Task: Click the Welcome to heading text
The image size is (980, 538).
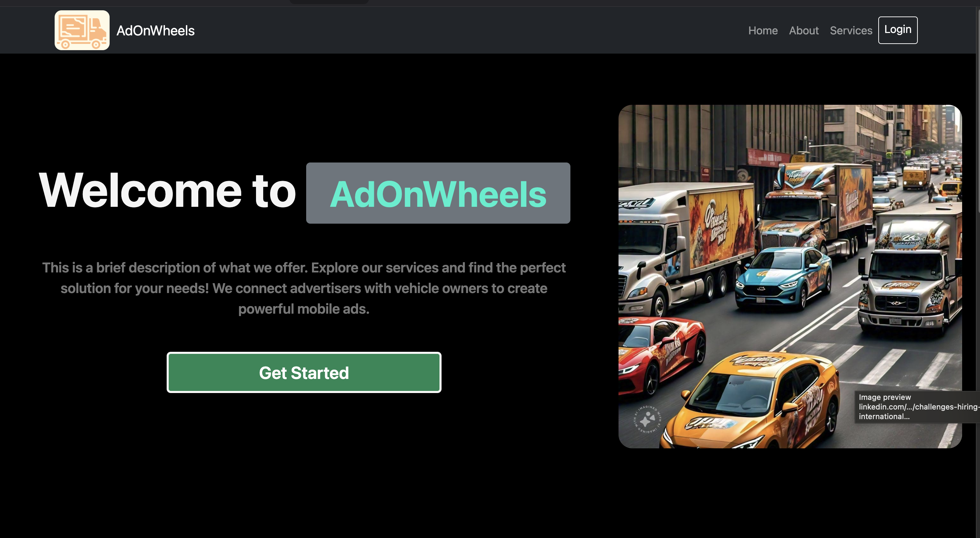Action: pos(167,190)
